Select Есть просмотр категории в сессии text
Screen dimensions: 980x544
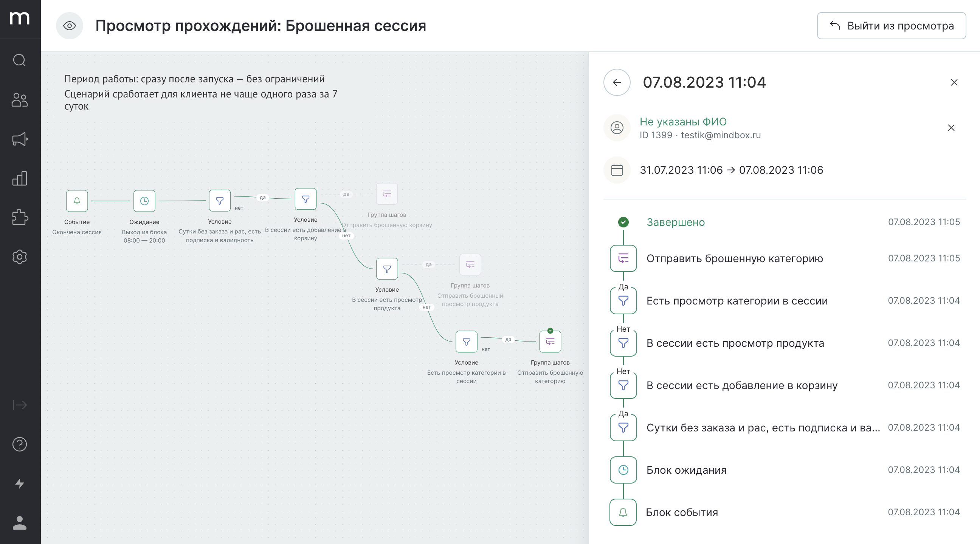pos(737,301)
